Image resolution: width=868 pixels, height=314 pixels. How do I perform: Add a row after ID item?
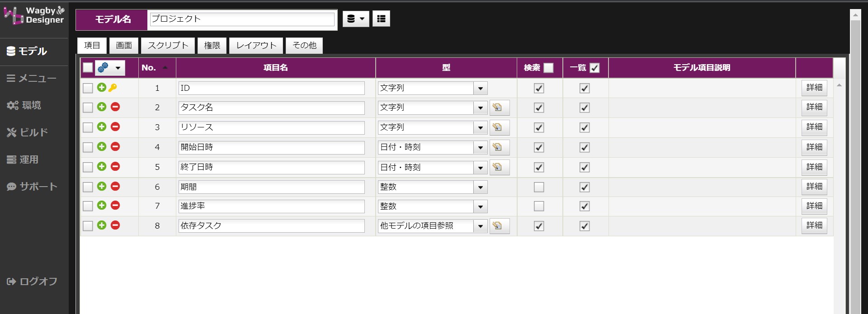coord(102,87)
